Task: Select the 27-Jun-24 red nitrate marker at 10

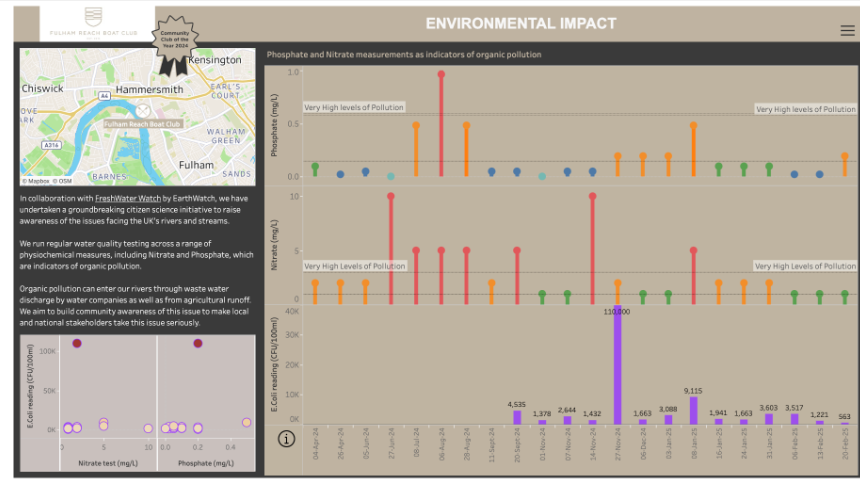Action: [x=391, y=196]
